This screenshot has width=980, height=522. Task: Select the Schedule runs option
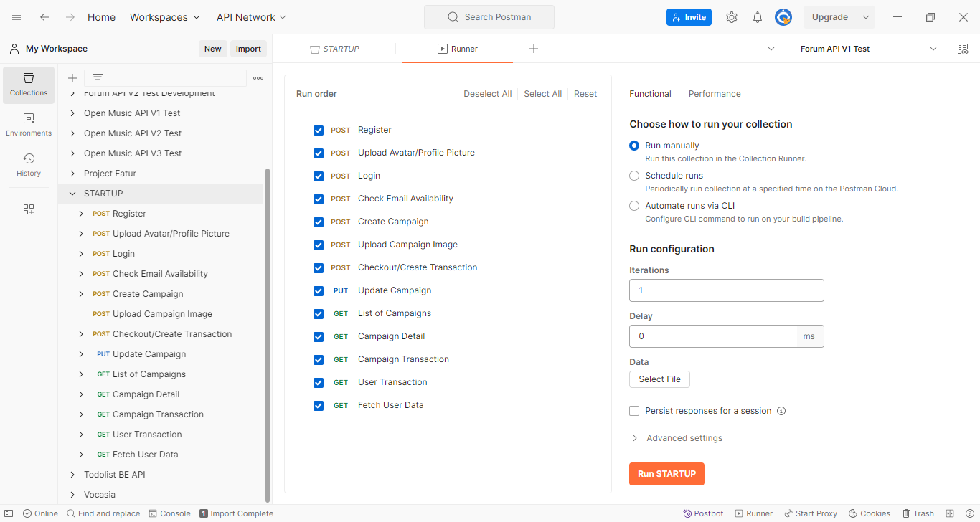point(634,176)
